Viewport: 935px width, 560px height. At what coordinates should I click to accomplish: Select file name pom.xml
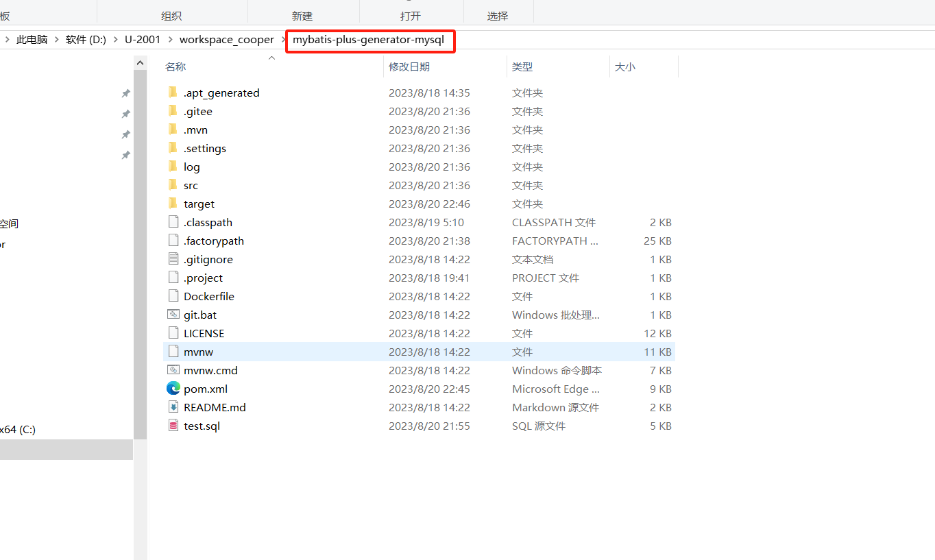pyautogui.click(x=206, y=389)
